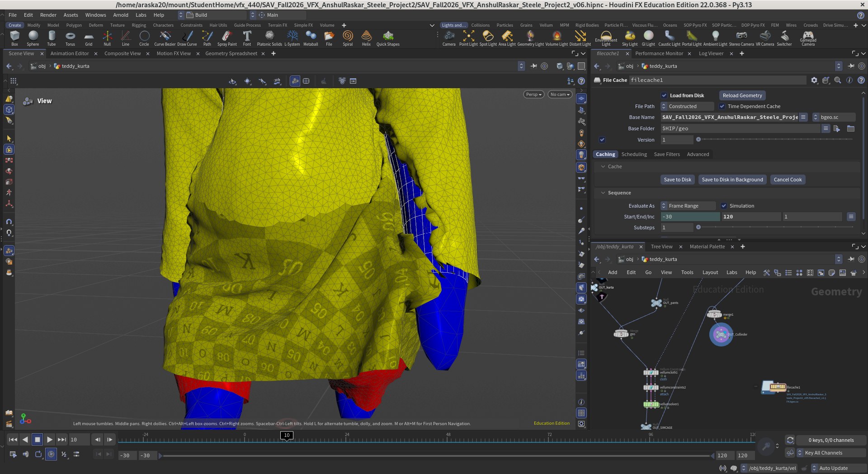The image size is (868, 474).
Task: Add a Spiral from the shelf
Action: tap(348, 38)
